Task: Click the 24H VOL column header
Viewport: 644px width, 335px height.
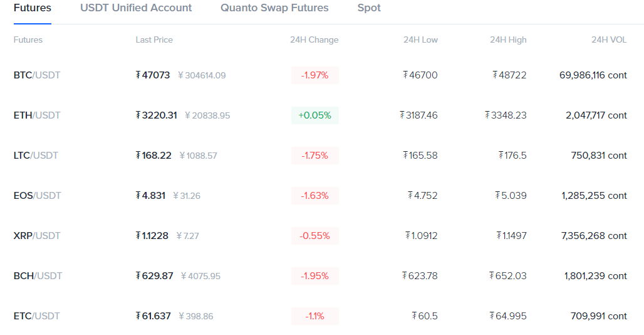Action: click(609, 40)
